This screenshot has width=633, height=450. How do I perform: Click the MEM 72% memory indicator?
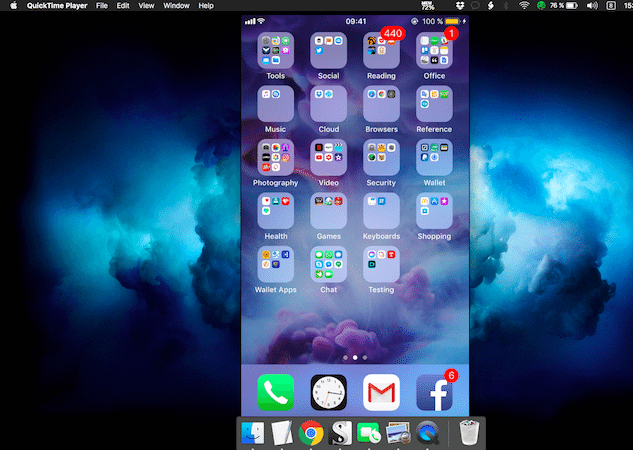tap(428, 6)
